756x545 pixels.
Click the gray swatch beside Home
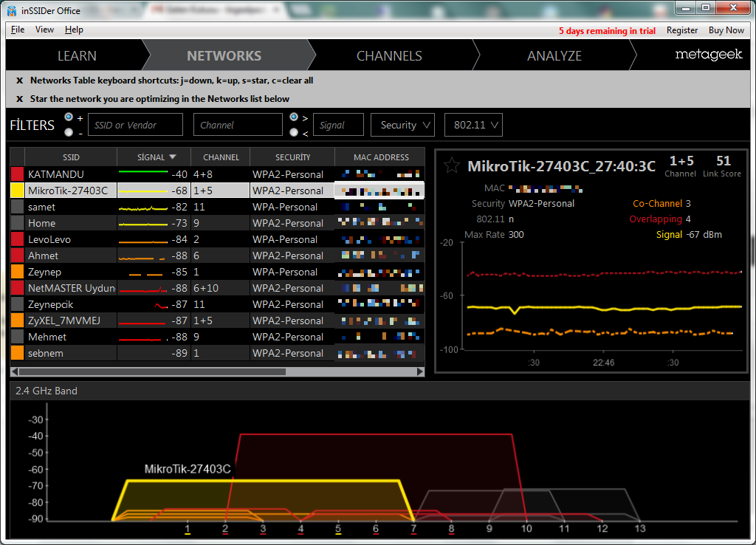(18, 223)
